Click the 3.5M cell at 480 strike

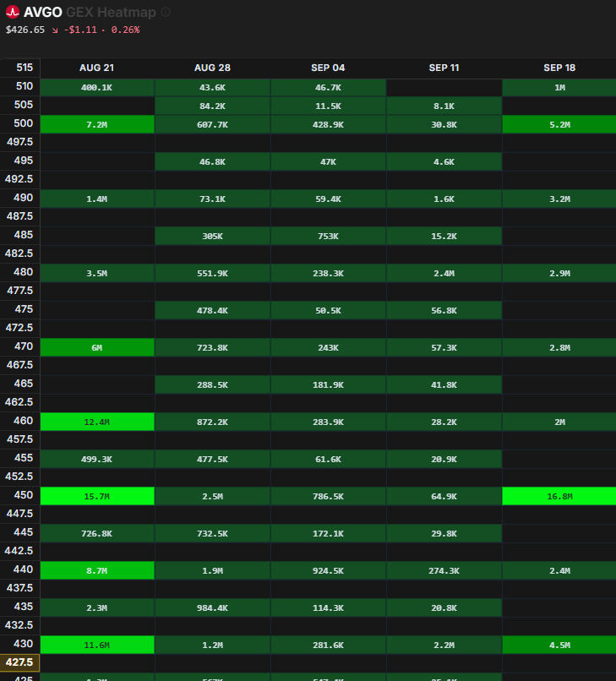(x=97, y=273)
